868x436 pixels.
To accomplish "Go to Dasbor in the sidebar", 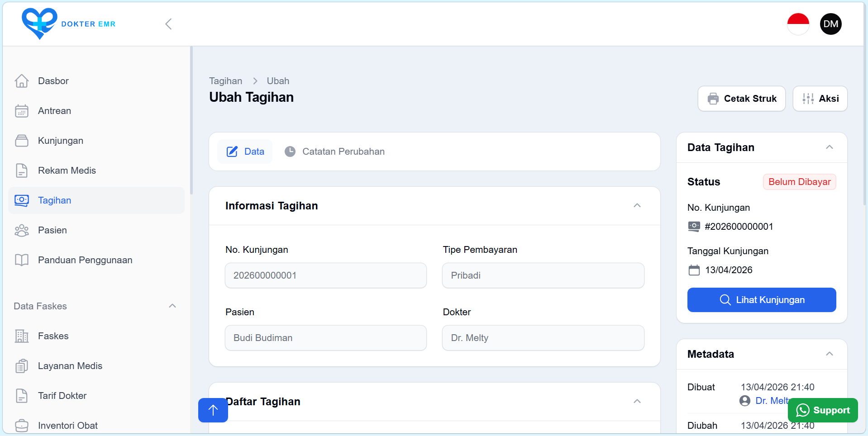I will point(96,81).
